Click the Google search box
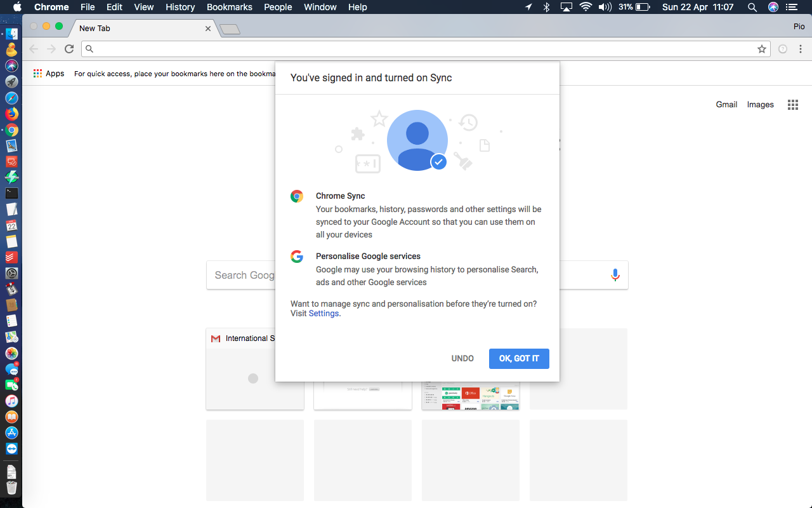Image resolution: width=812 pixels, height=508 pixels. click(x=417, y=275)
